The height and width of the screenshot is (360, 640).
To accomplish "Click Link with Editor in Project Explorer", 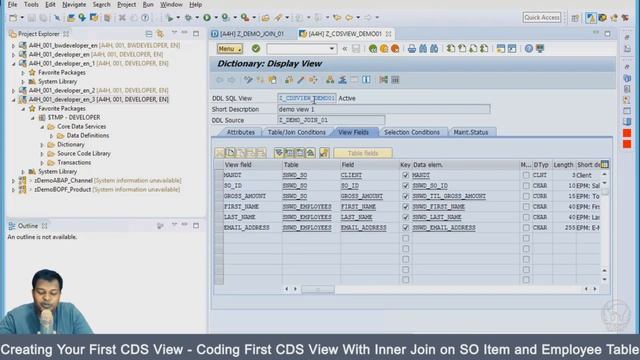I will pyautogui.click(x=160, y=33).
